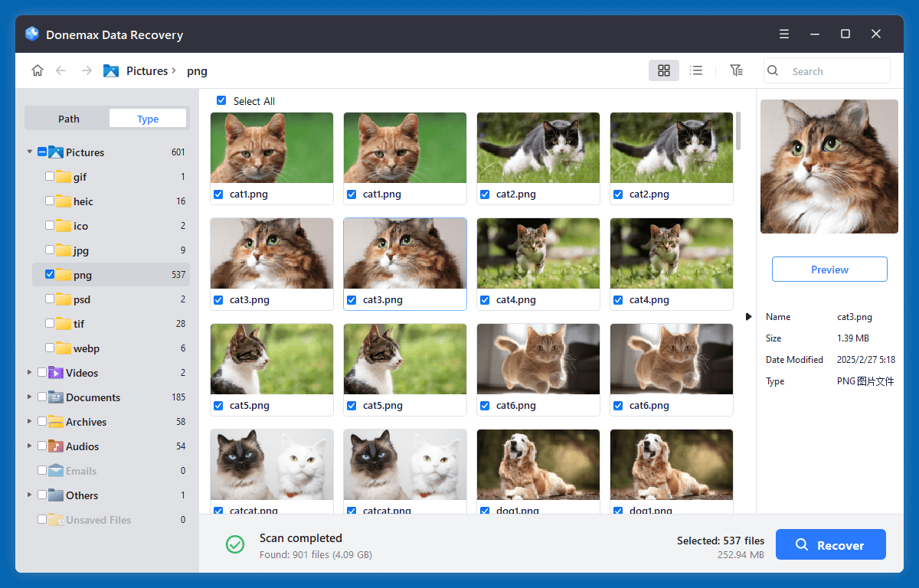Viewport: 919px width, 588px height.
Task: Click the file list vertical scrollbar
Action: point(738,131)
